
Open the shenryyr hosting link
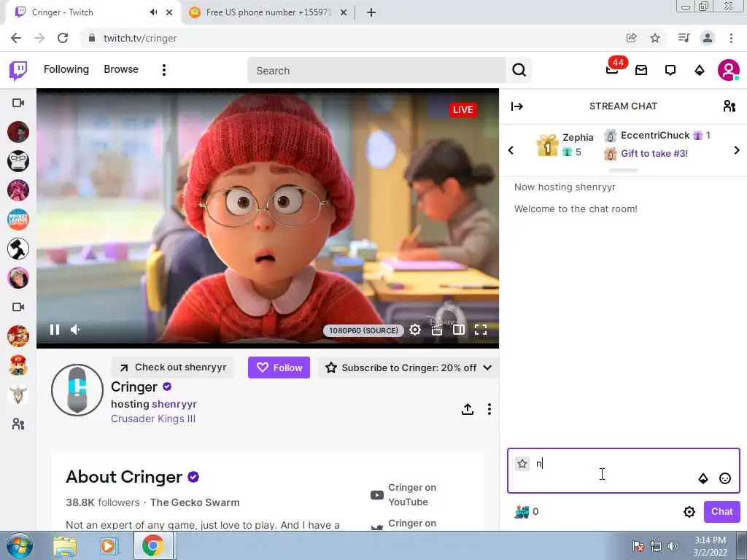[174, 404]
